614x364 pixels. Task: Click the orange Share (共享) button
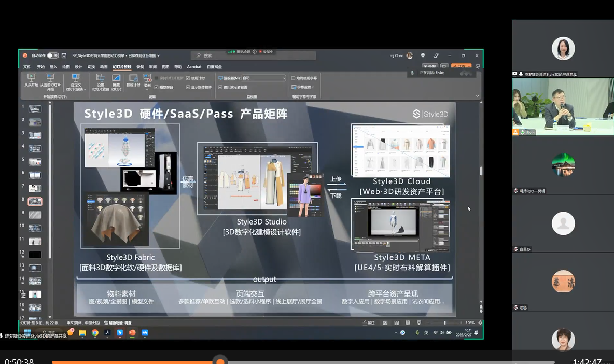point(461,66)
